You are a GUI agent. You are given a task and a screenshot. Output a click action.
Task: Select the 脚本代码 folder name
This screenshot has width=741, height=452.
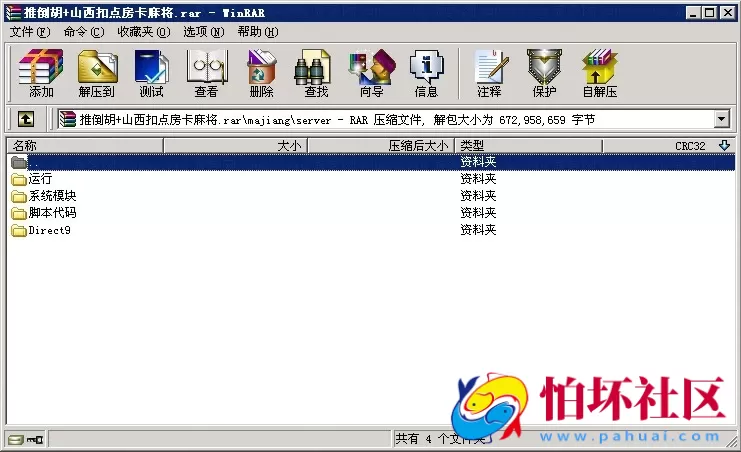point(52,213)
